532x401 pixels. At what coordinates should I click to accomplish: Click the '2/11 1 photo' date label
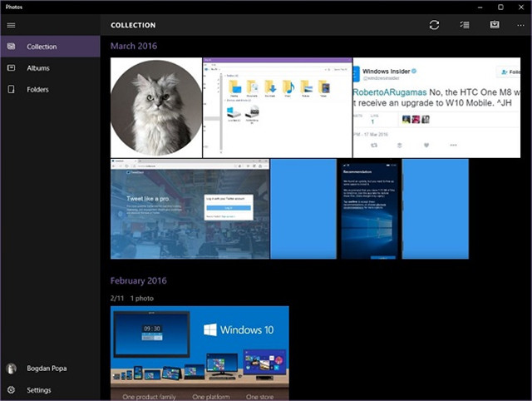132,298
